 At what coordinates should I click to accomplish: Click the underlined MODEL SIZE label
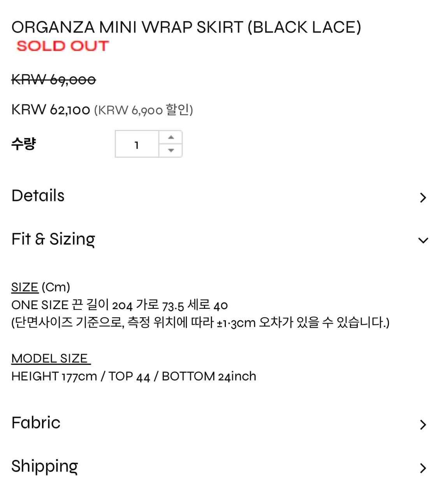(x=50, y=359)
